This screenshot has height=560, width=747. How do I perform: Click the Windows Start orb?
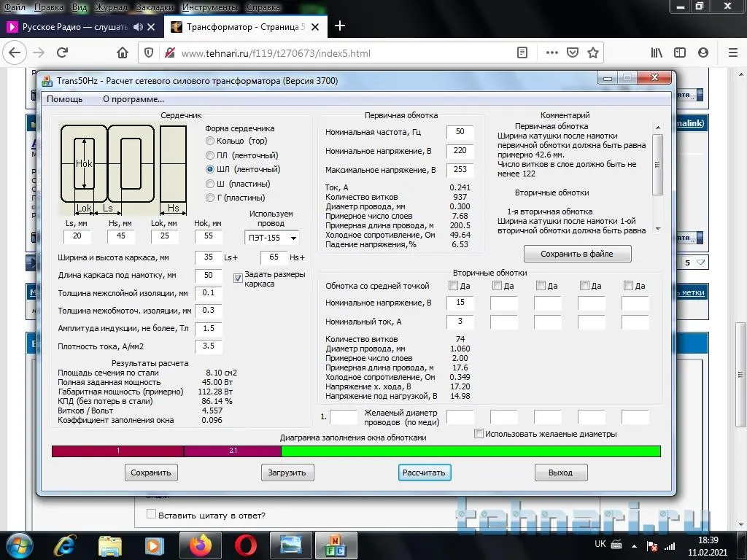(x=18, y=545)
